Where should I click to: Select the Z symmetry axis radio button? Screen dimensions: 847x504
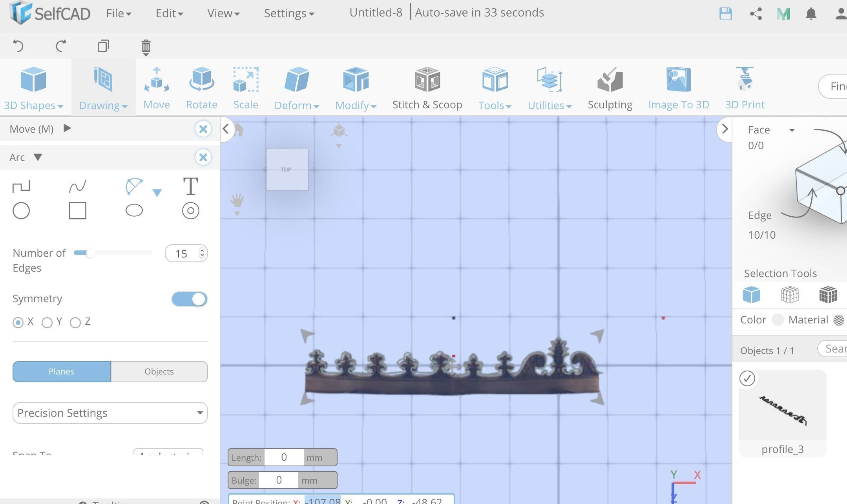point(76,322)
